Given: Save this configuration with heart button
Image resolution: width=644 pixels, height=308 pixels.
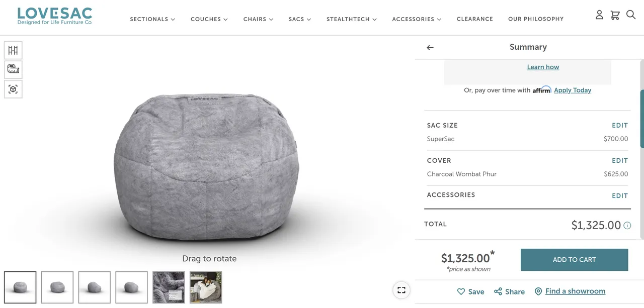Looking at the screenshot, I should point(471,291).
